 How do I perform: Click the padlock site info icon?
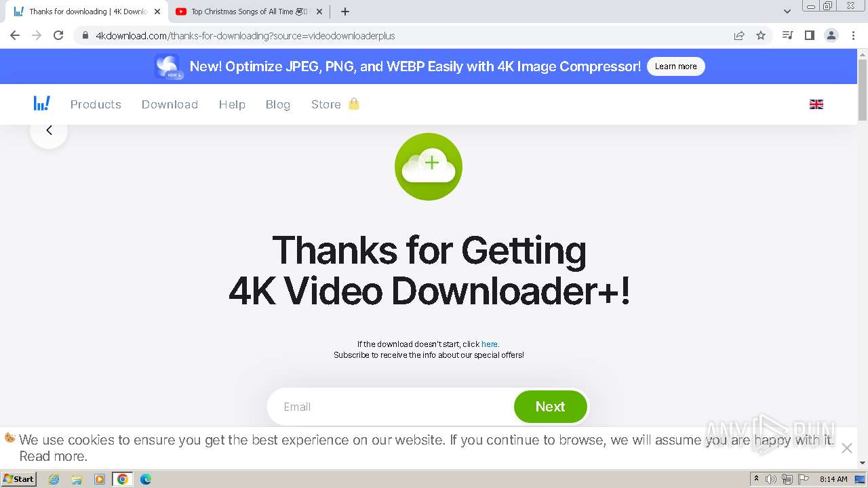coord(85,36)
